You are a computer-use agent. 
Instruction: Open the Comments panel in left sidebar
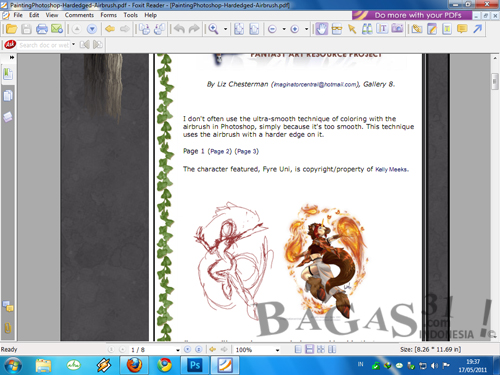click(8, 306)
